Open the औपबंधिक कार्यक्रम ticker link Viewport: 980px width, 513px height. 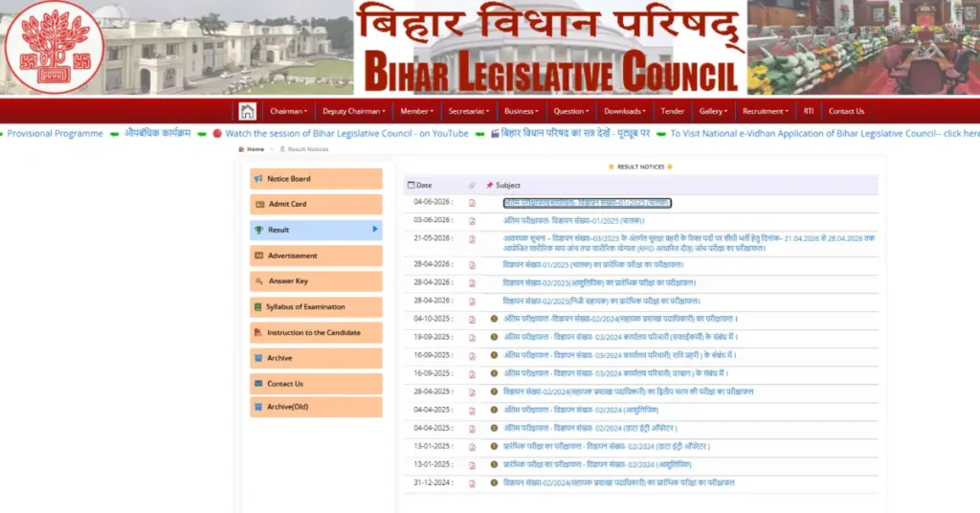[x=157, y=133]
